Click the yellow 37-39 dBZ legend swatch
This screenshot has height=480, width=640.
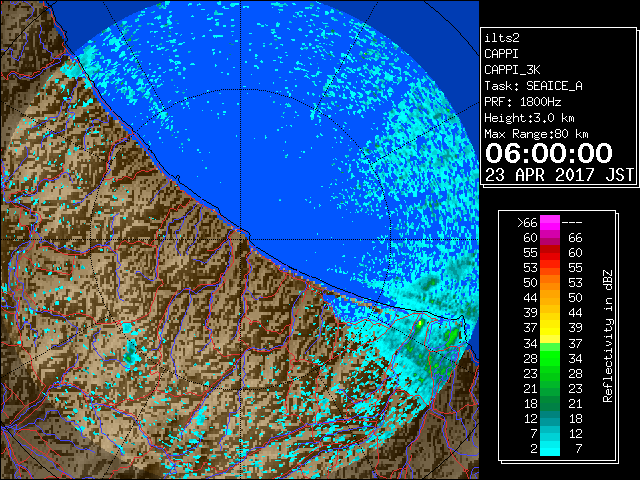[550, 328]
